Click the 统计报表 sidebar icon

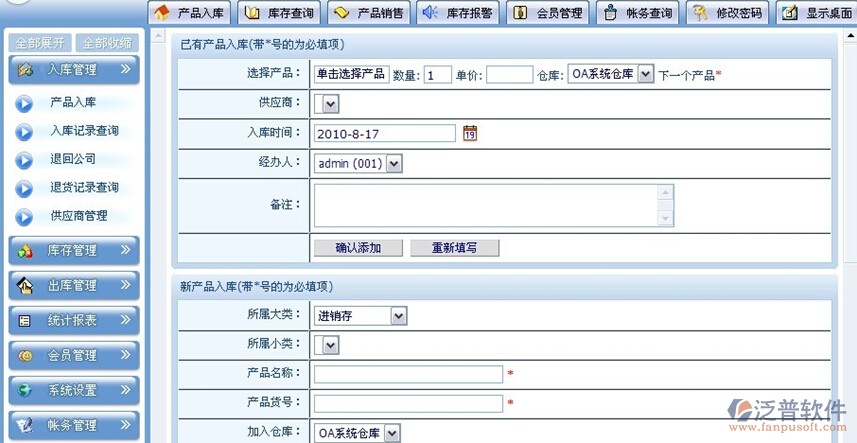click(25, 321)
